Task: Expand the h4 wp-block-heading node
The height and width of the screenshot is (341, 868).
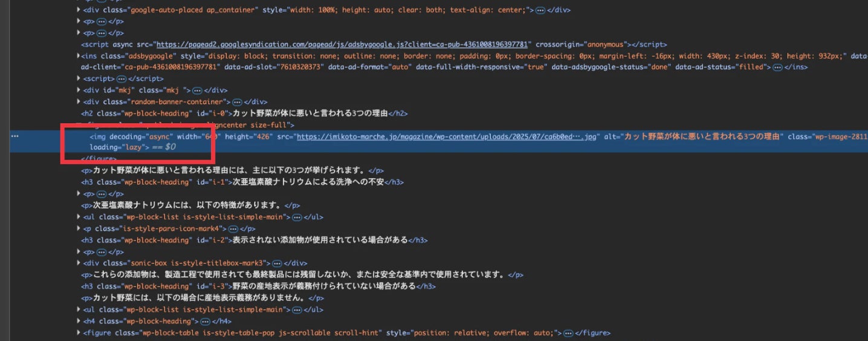Action: tap(79, 321)
